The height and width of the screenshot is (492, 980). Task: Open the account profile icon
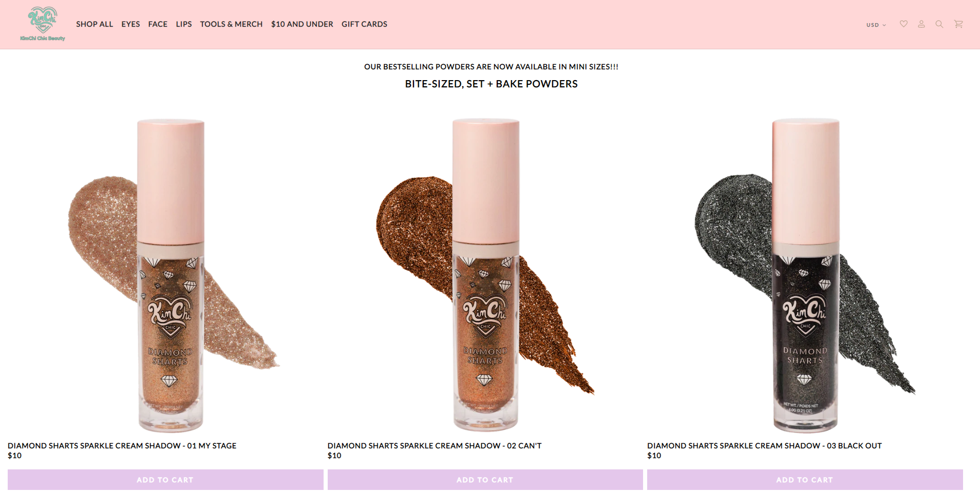[921, 24]
